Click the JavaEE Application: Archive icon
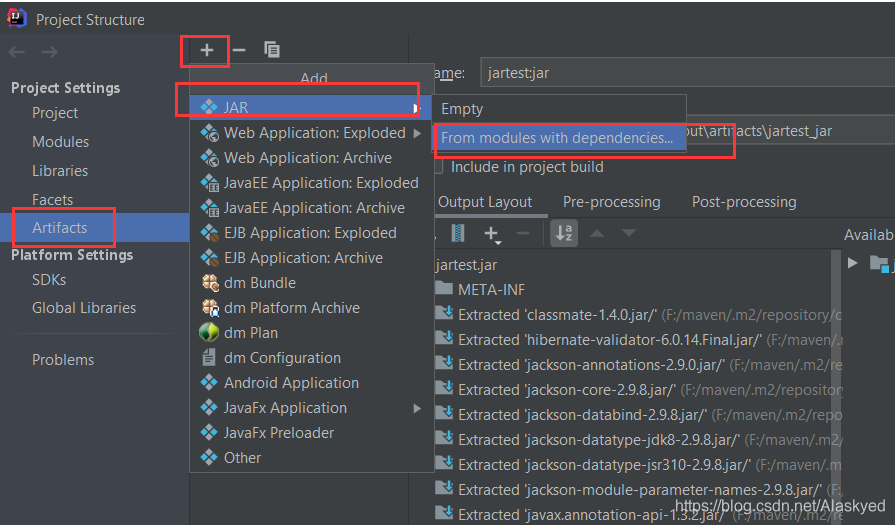895x525 pixels. click(x=209, y=208)
